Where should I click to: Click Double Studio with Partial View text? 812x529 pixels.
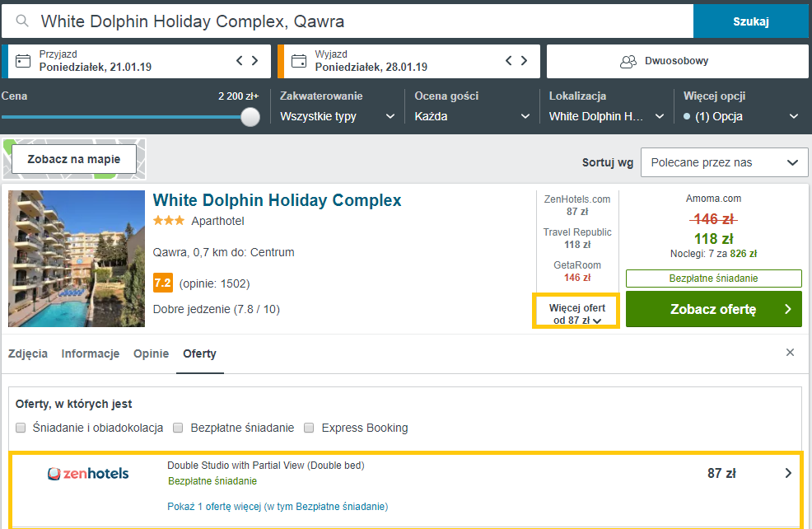(x=266, y=466)
